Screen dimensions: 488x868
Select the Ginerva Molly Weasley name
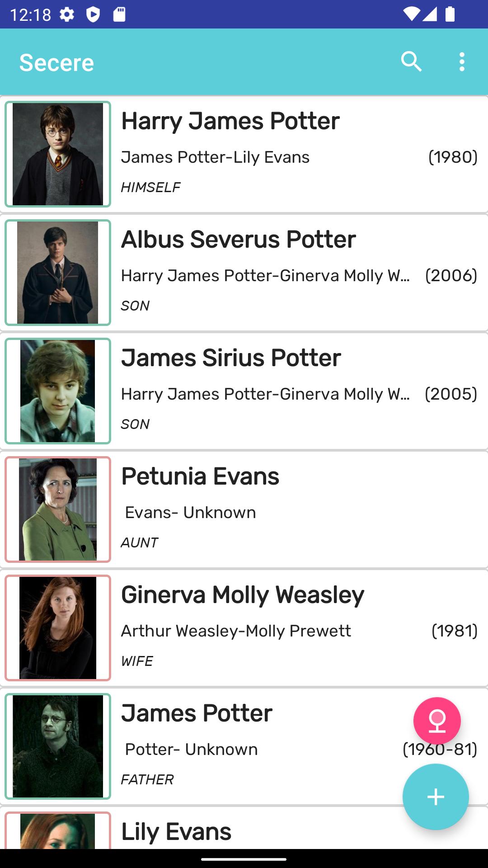tap(242, 595)
